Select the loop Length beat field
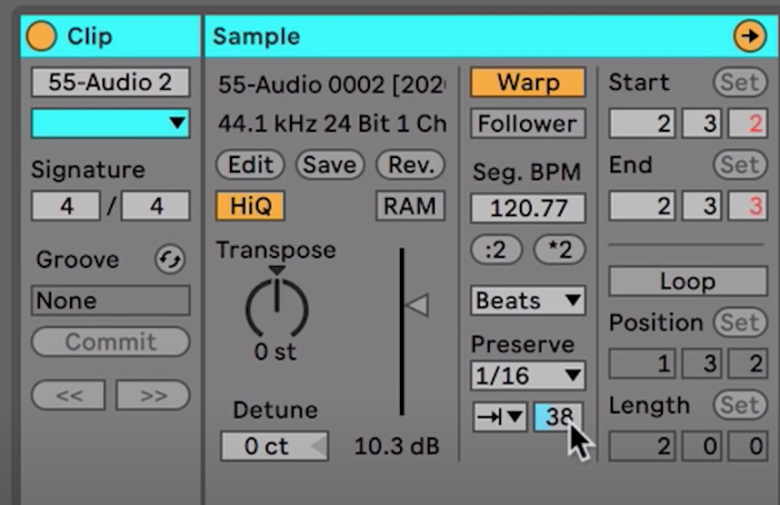Screen dimensions: 780x505 pos(701,446)
